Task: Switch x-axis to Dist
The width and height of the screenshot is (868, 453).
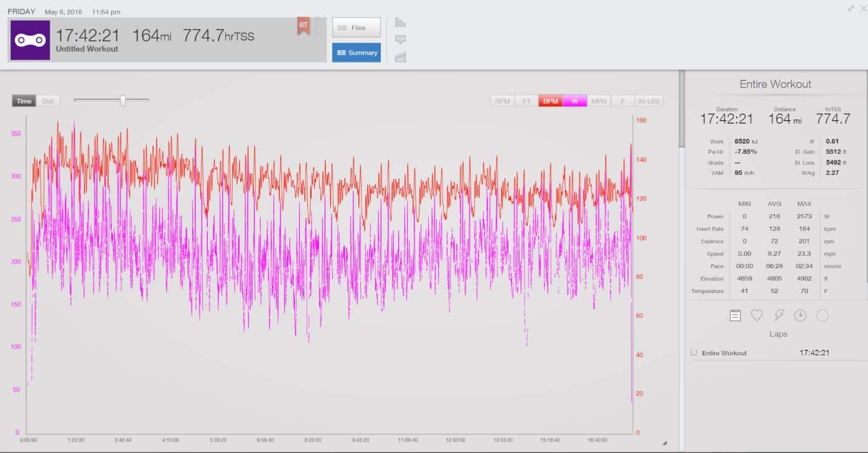Action: 48,101
